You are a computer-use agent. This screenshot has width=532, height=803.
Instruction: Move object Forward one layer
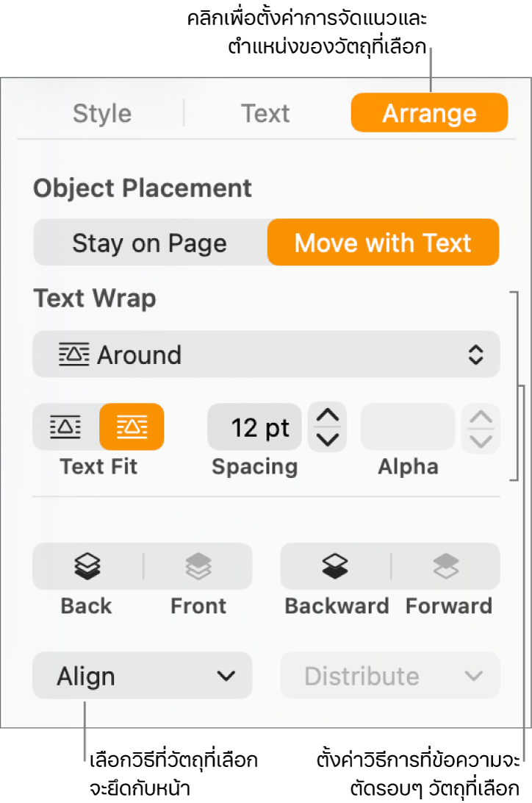[446, 566]
